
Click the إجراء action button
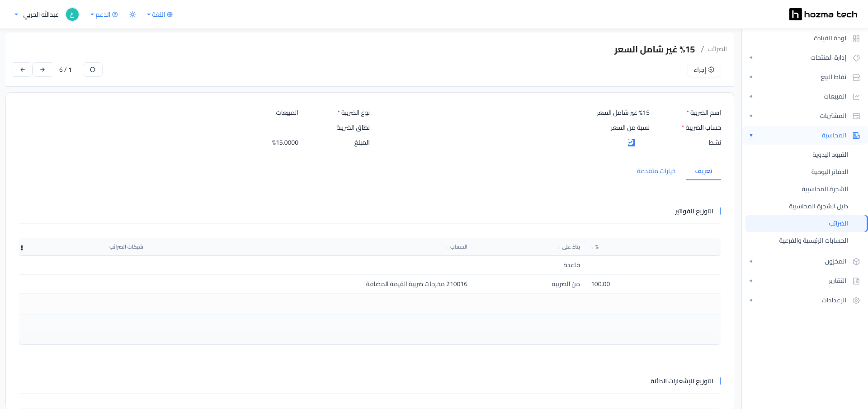pos(704,70)
